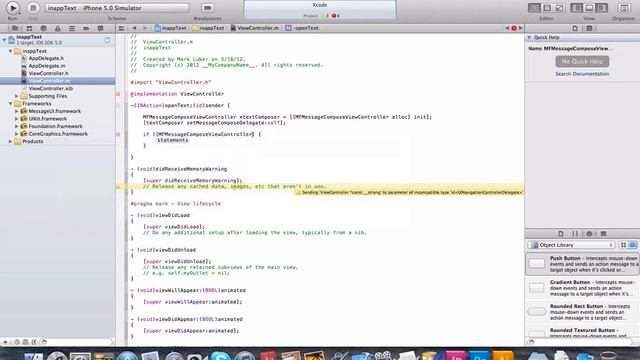This screenshot has height=360, width=640.
Task: Jump to previous issue arrow
Action: [507, 28]
